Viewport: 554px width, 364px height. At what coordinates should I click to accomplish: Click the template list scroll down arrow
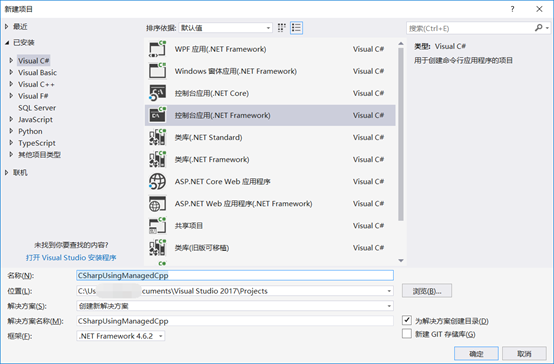401,260
